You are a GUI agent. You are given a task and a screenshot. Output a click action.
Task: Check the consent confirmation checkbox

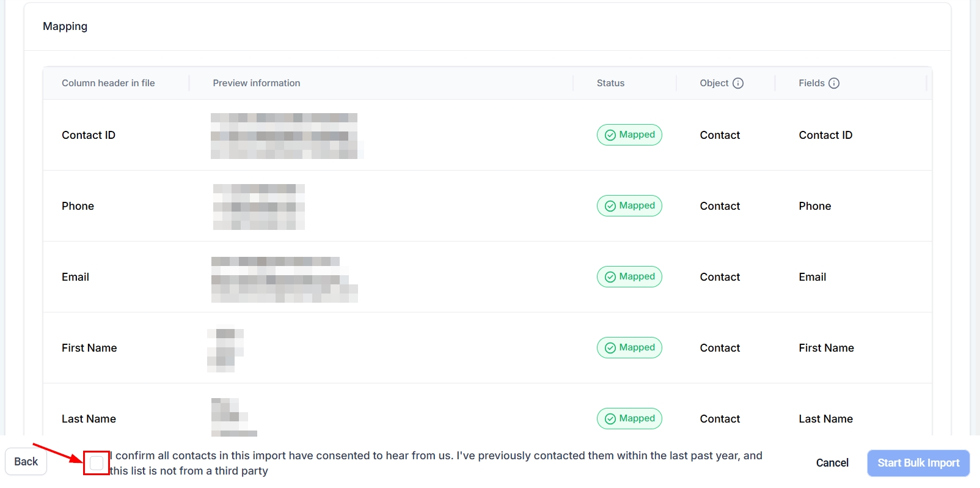pyautogui.click(x=97, y=463)
